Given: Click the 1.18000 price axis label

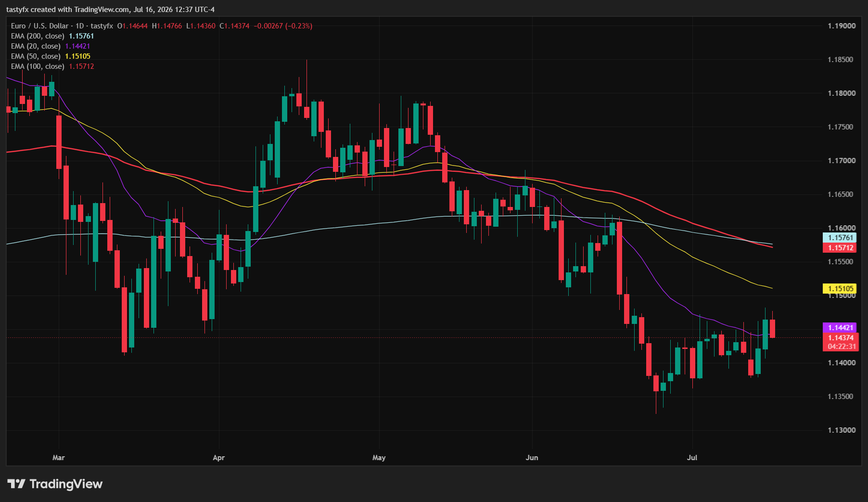Looking at the screenshot, I should (842, 93).
